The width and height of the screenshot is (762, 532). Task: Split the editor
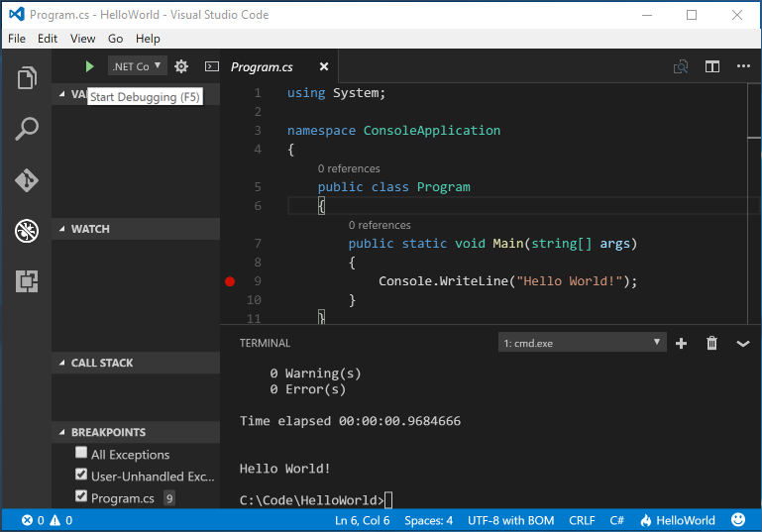pyautogui.click(x=712, y=66)
